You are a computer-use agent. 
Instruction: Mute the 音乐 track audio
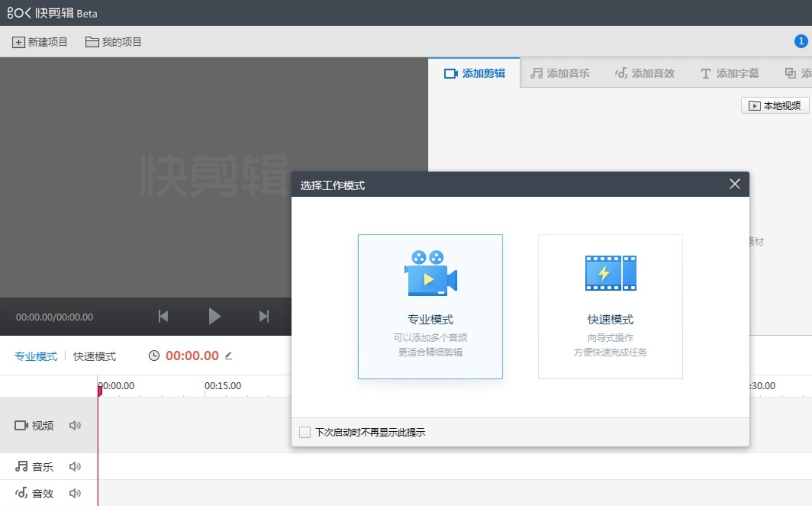click(x=75, y=466)
